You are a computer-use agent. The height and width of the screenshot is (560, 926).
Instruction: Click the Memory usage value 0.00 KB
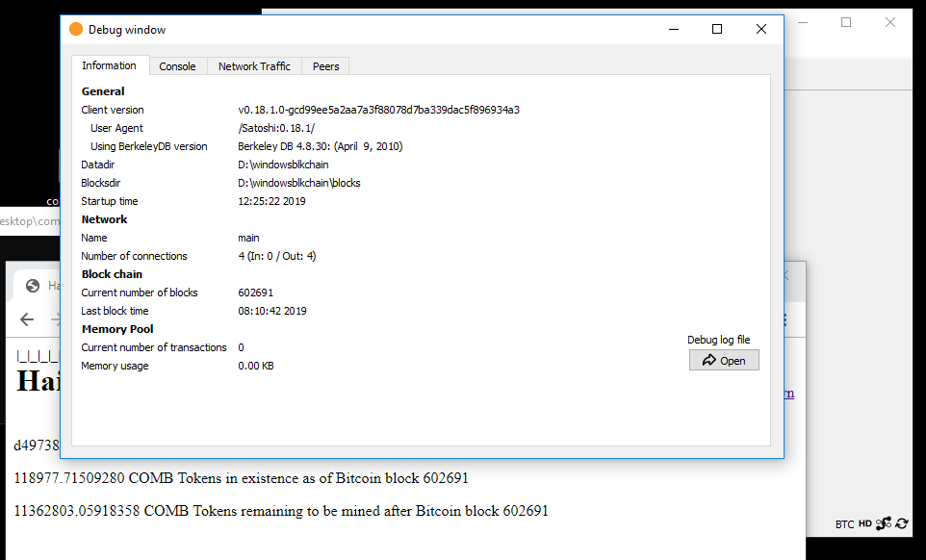point(256,366)
